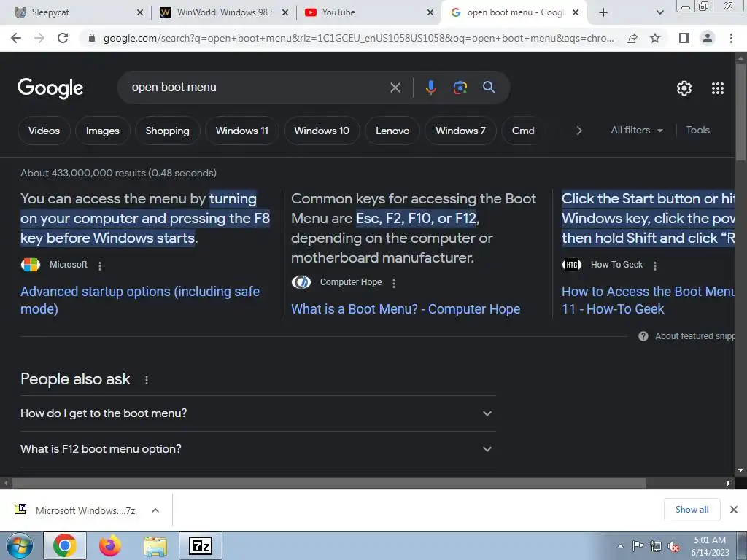Filter results by Images
747x560 pixels.
point(102,131)
